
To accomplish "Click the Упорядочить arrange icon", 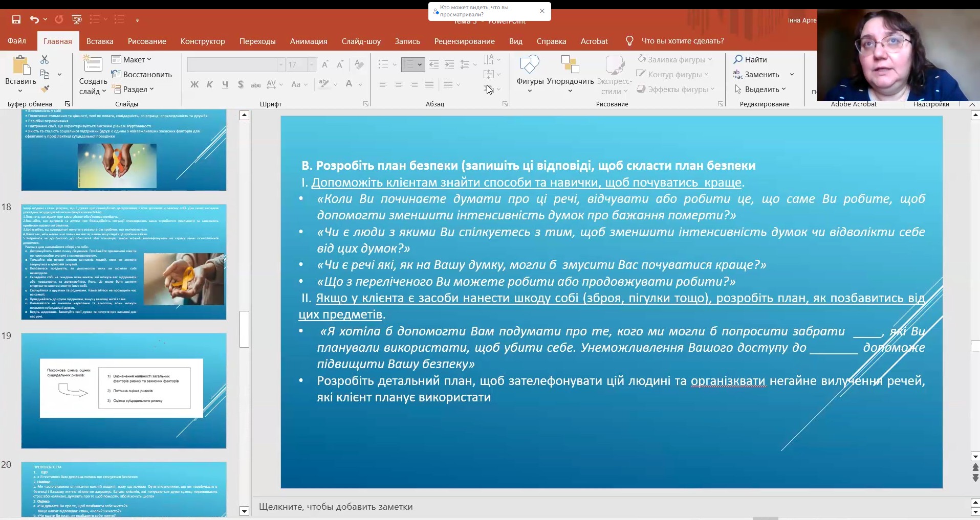I will point(570,65).
